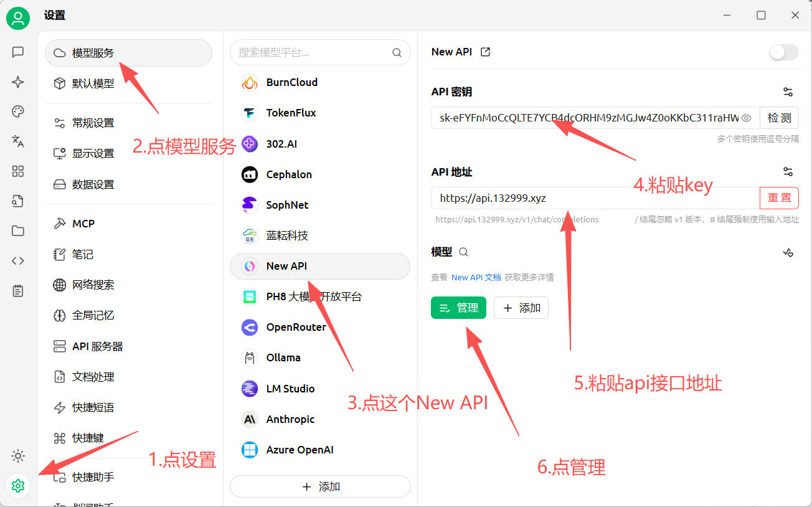This screenshot has width=812, height=507.
Task: Open API key settings sliders icon
Action: 788,92
